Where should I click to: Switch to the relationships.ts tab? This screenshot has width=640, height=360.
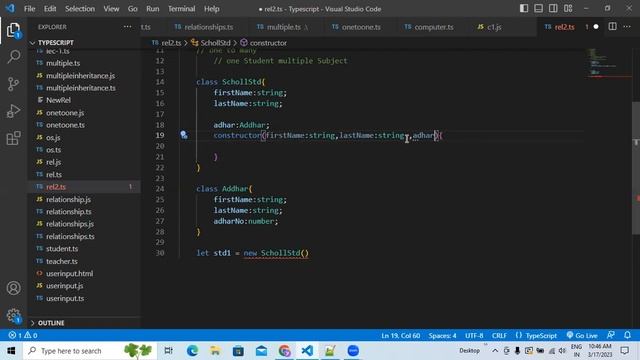[x=204, y=27]
